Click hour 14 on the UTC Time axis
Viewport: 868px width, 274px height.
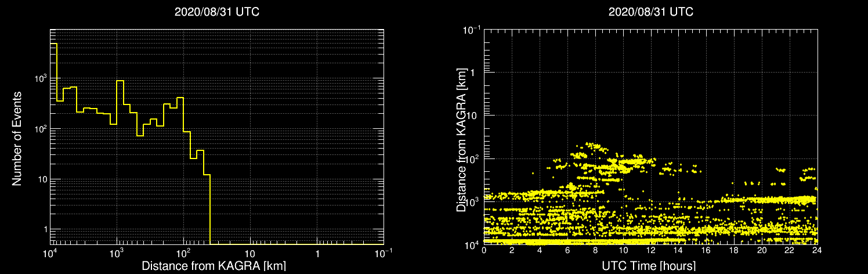point(678,250)
